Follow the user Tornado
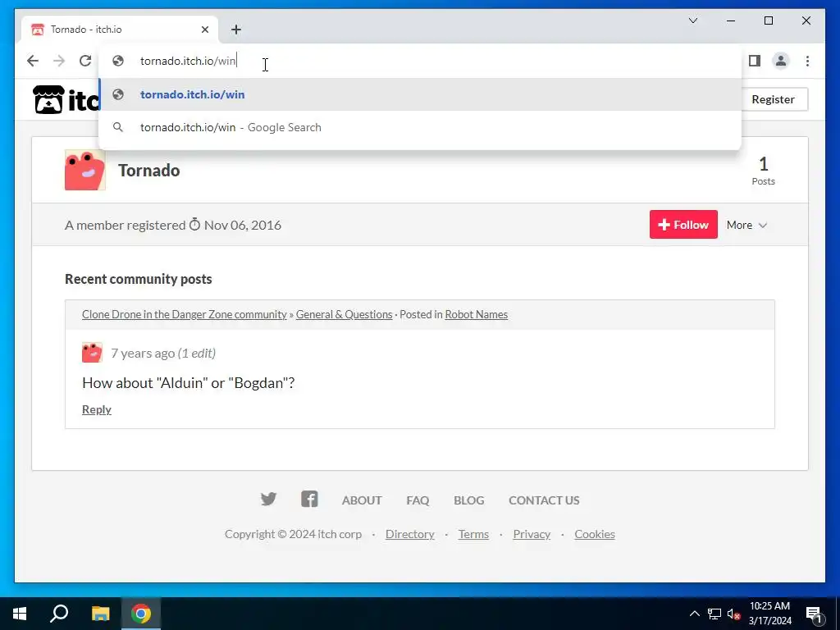The width and height of the screenshot is (840, 630). click(683, 225)
